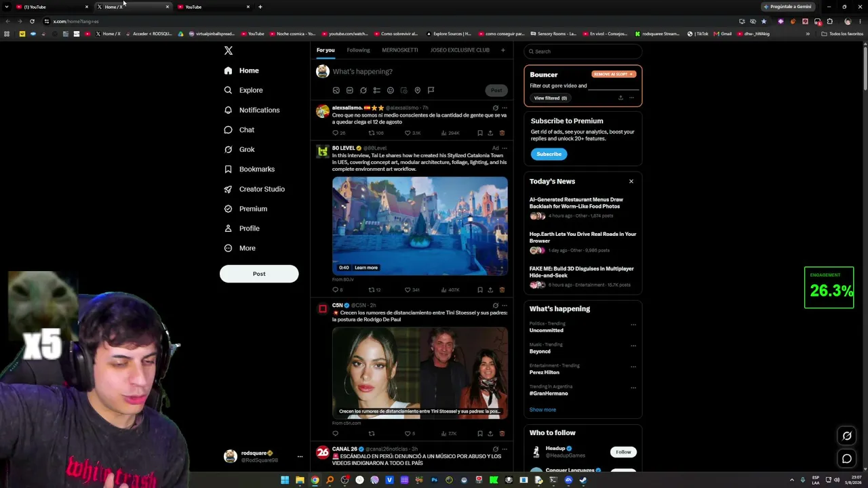868x488 pixels.
Task: Share the C5N post
Action: click(x=490, y=433)
